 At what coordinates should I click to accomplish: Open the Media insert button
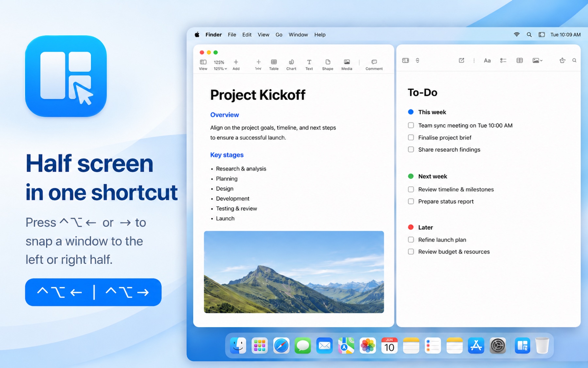pos(347,64)
